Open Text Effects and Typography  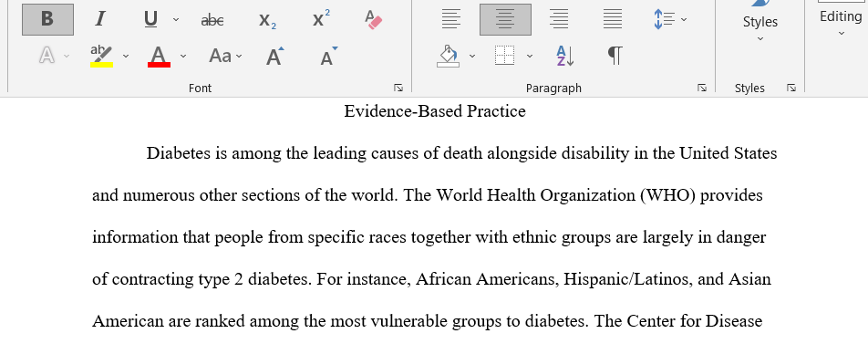click(x=47, y=56)
